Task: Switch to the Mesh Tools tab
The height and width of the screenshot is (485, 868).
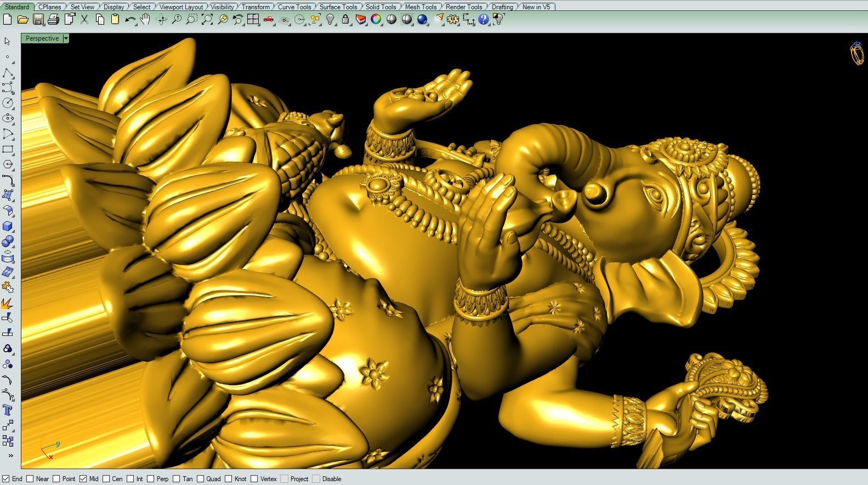Action: tap(421, 7)
